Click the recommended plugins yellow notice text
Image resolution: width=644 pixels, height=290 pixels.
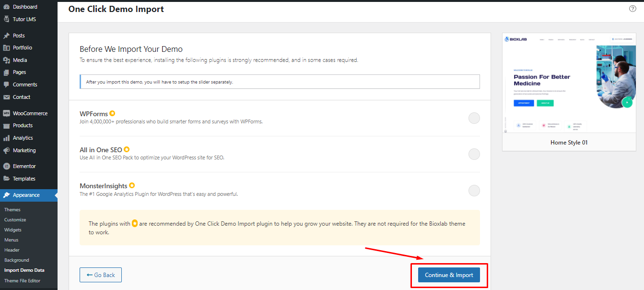[277, 228]
